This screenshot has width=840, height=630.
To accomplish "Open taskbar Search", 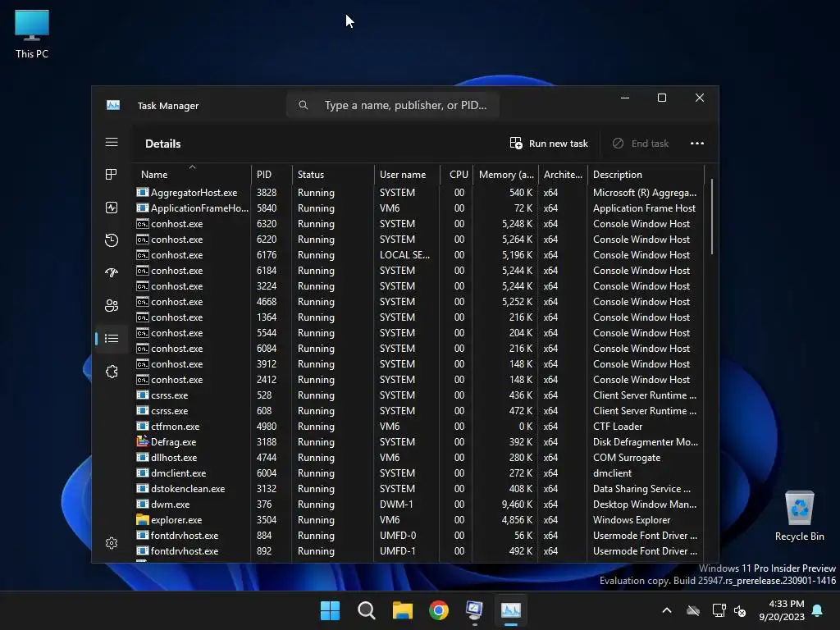I will click(x=367, y=610).
